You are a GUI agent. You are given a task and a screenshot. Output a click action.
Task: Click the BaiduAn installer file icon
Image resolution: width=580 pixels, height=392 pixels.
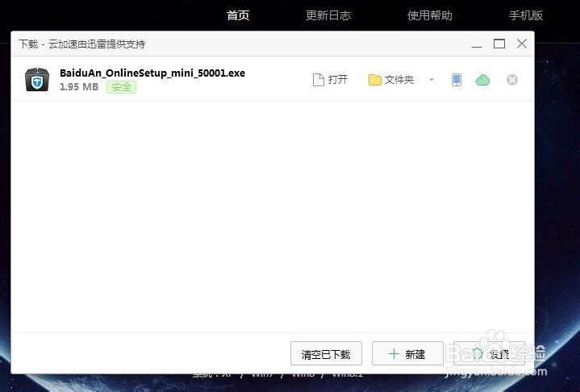click(37, 80)
